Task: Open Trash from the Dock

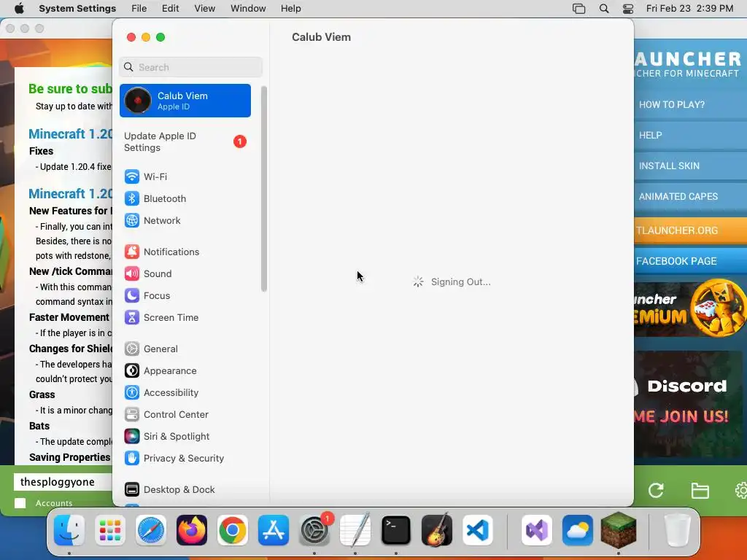Action: tap(678, 530)
